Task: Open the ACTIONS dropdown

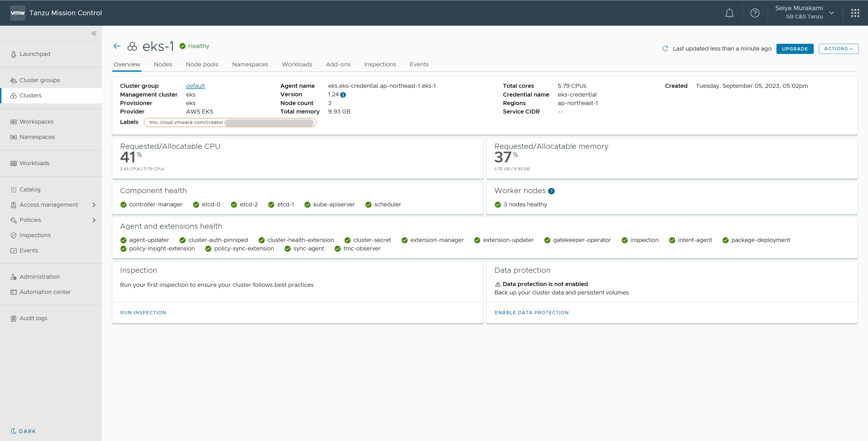Action: [x=838, y=49]
